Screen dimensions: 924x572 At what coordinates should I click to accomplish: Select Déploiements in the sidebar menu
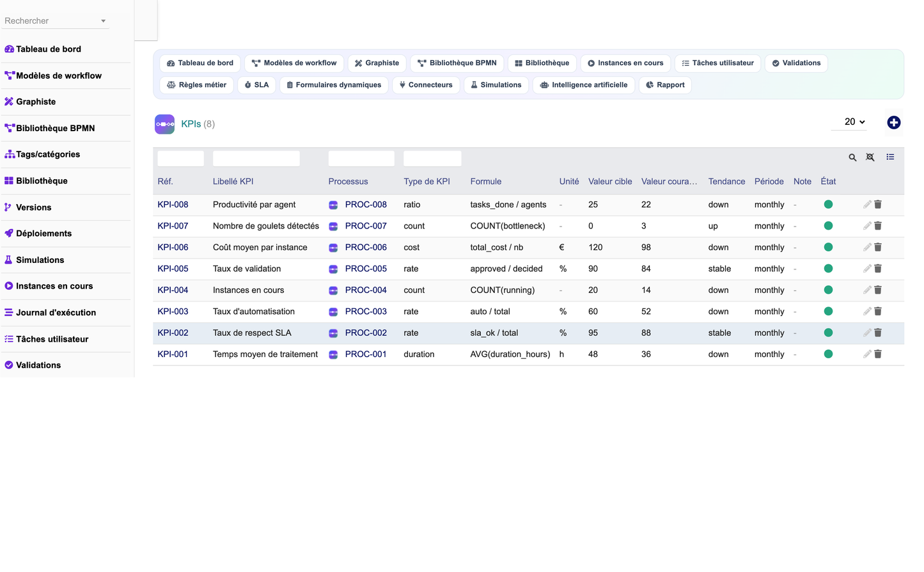[x=43, y=234]
